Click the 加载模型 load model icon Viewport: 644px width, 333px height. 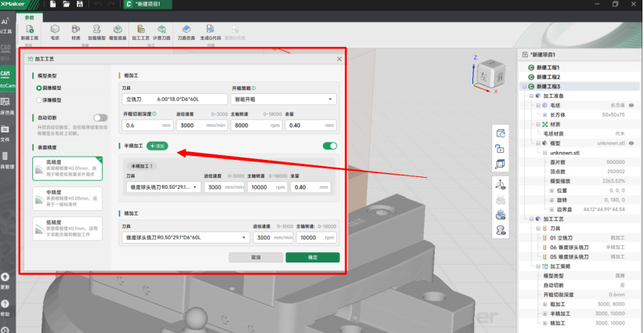(x=96, y=31)
